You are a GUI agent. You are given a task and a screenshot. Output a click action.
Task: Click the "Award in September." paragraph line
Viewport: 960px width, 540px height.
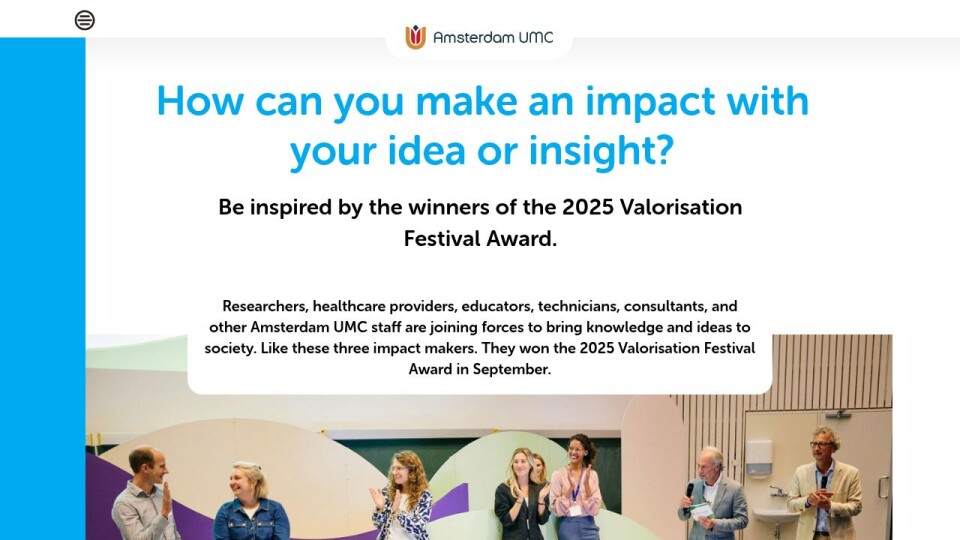coord(480,369)
